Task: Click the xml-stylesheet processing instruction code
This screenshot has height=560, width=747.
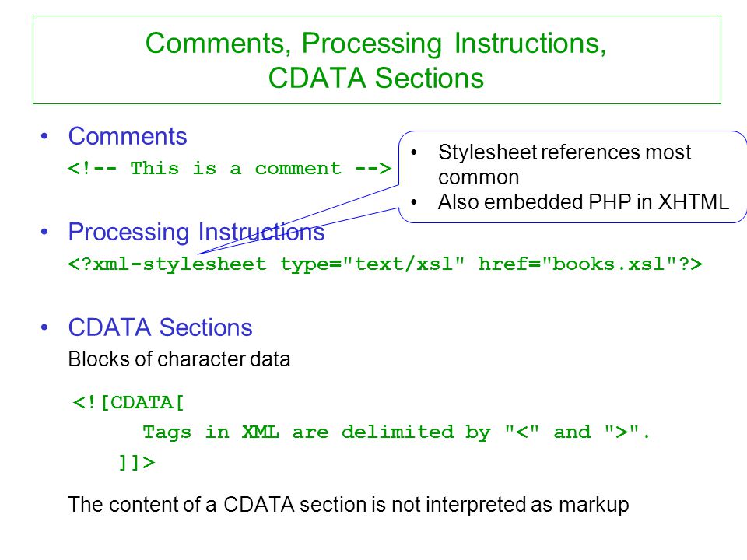Action: (x=385, y=264)
